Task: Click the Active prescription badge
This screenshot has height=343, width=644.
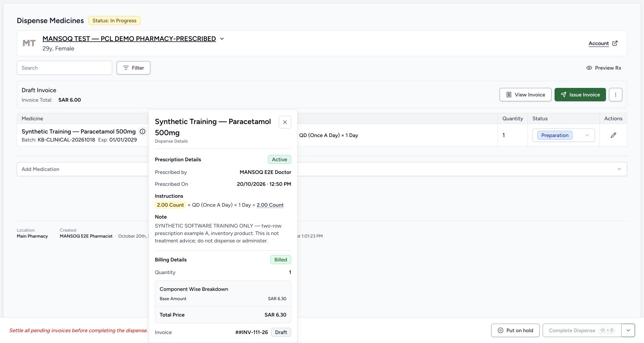Action: pos(280,159)
